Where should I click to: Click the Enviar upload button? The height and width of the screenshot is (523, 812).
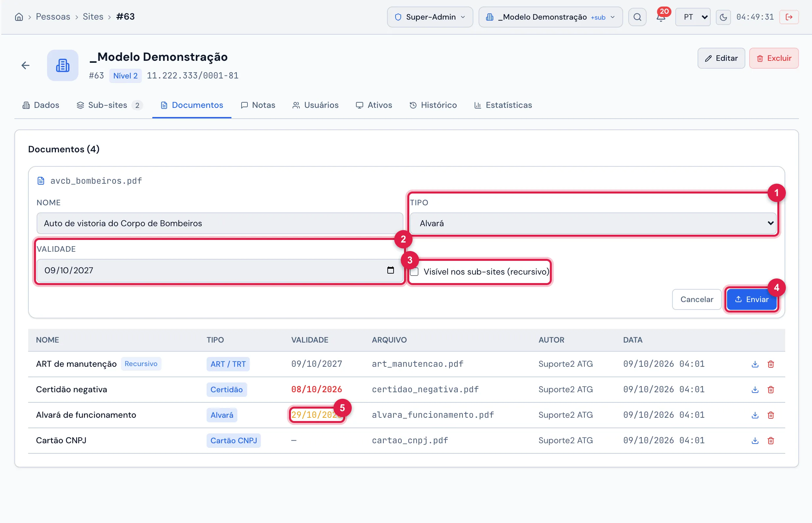point(752,299)
